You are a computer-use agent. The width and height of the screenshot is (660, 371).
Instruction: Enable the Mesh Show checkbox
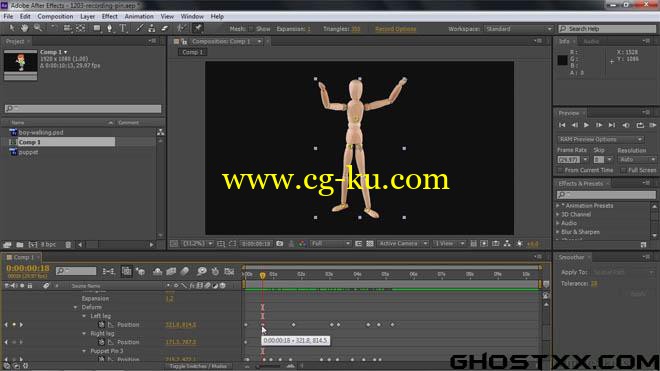point(251,29)
